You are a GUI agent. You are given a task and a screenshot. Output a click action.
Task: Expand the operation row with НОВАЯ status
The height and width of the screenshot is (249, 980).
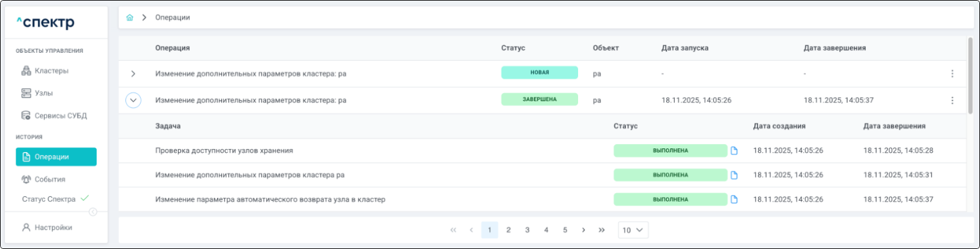133,74
